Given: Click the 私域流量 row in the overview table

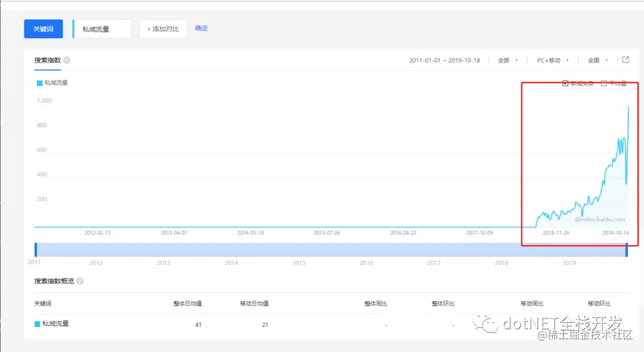Looking at the screenshot, I should click(332, 324).
